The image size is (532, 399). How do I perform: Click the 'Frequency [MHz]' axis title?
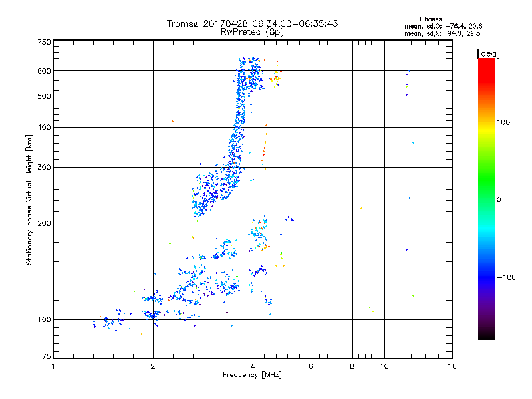tap(252, 375)
